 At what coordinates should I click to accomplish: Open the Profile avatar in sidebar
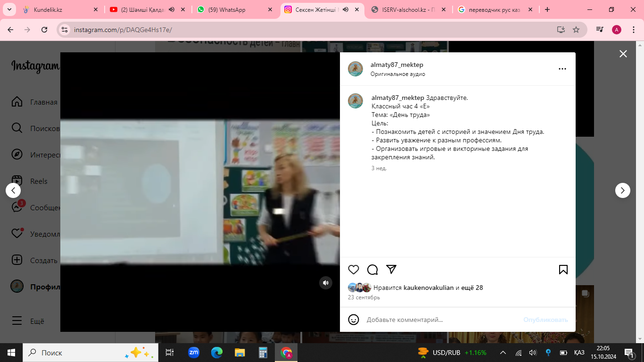pos(17,287)
